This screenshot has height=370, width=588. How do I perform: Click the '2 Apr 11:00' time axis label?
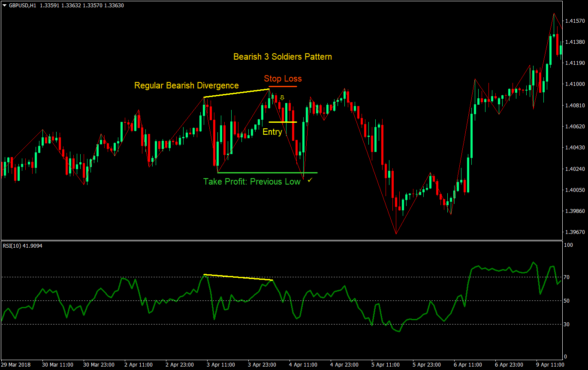pos(139,365)
